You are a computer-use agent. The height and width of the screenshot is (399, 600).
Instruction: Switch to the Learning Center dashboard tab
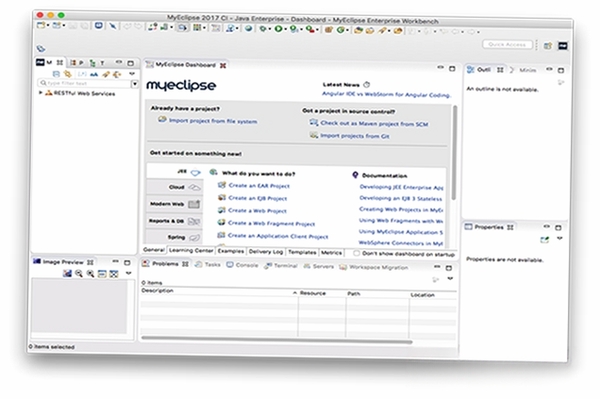coord(191,251)
